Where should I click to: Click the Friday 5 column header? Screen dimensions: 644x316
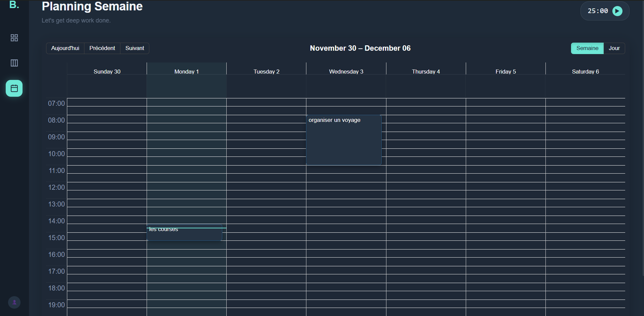coord(505,72)
